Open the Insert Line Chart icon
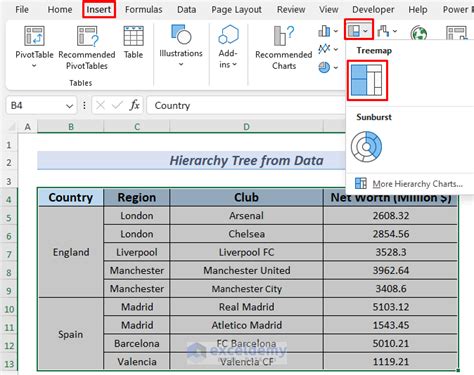The width and height of the screenshot is (474, 375). pos(324,49)
